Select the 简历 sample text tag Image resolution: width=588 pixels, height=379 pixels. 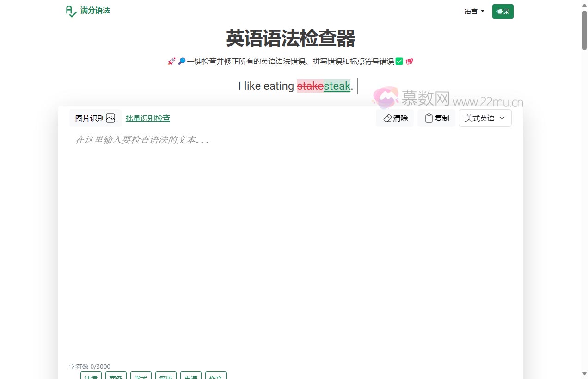click(x=166, y=377)
